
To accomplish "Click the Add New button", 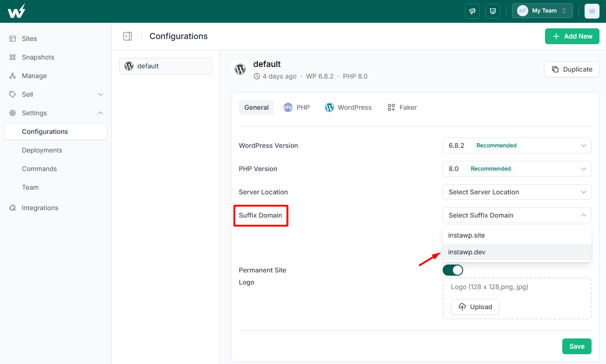I will pyautogui.click(x=572, y=36).
